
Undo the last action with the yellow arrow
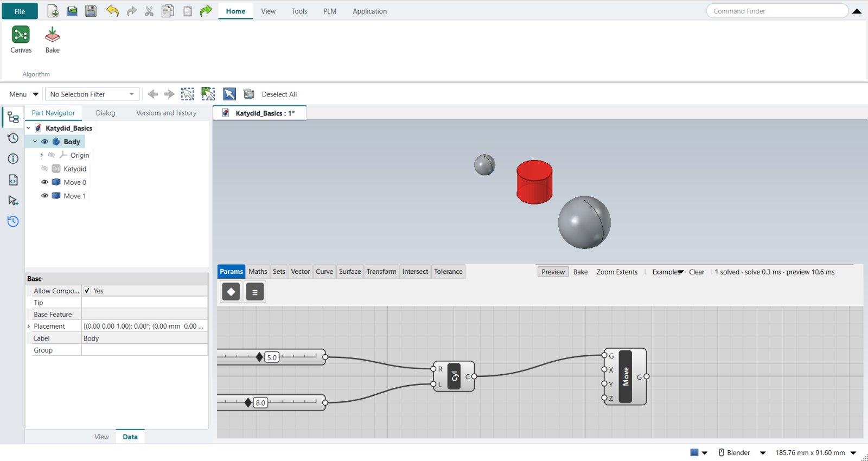(x=112, y=11)
